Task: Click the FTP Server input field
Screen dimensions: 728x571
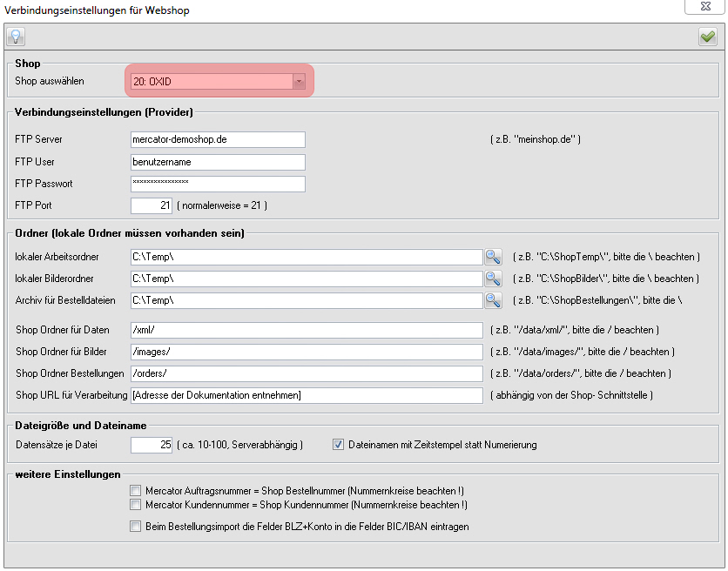Action: (x=218, y=139)
